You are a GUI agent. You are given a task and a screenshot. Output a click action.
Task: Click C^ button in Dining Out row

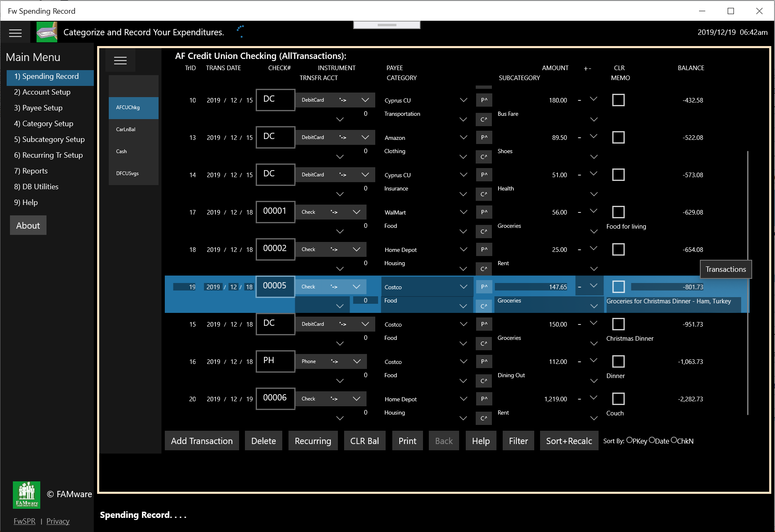click(484, 381)
